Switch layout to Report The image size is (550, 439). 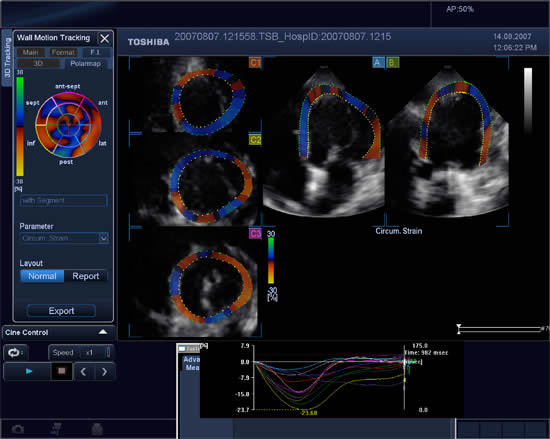(x=86, y=276)
